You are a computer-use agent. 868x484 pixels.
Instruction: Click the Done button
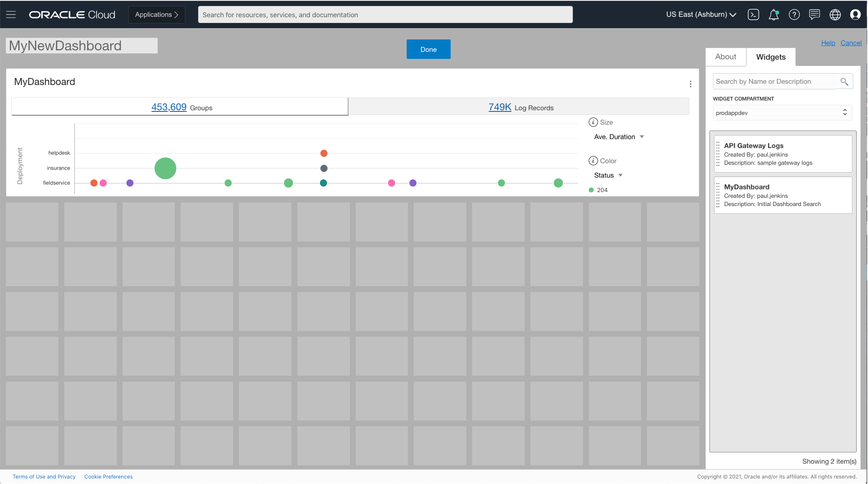pyautogui.click(x=428, y=49)
